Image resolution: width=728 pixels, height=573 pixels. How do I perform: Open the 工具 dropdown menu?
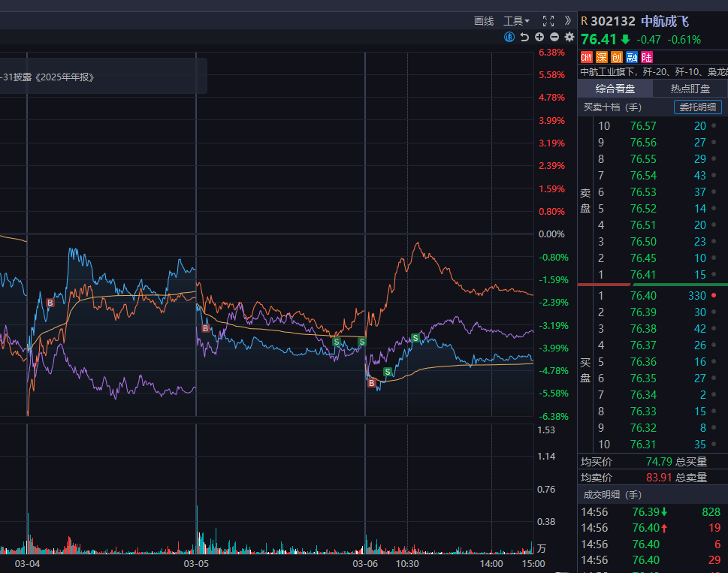(x=516, y=21)
